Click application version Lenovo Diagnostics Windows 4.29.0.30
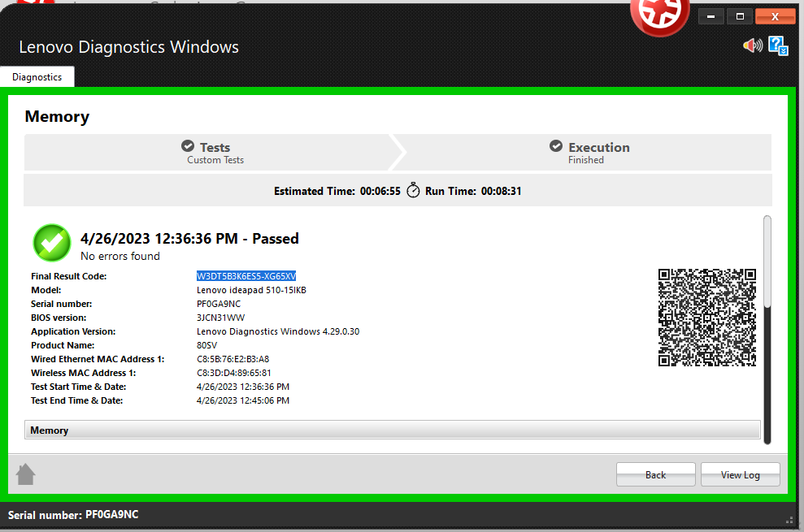 [x=278, y=331]
